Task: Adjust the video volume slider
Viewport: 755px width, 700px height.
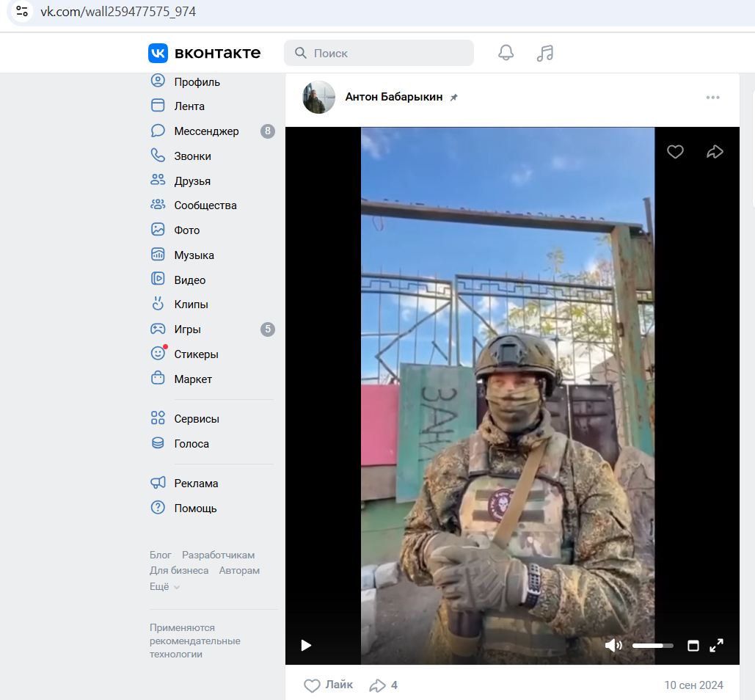Action: [652, 646]
